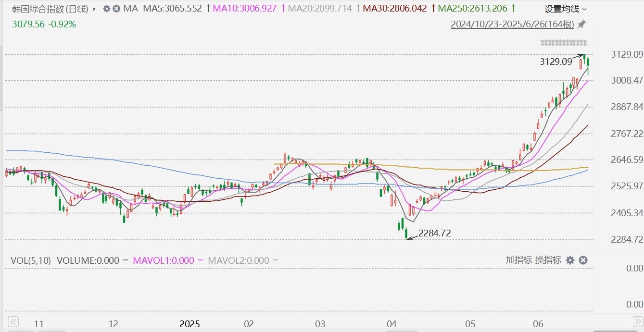Click the 02 month label on time axis
644x332 pixels.
tap(249, 323)
